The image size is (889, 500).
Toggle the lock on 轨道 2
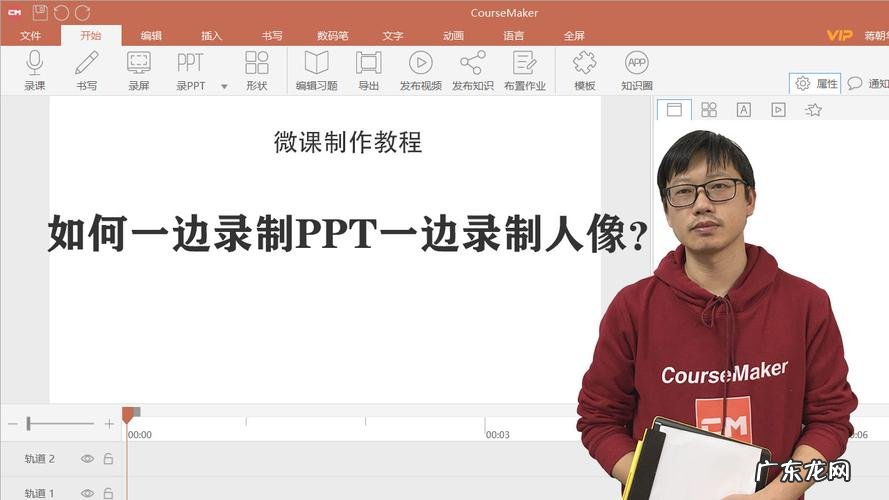point(108,459)
